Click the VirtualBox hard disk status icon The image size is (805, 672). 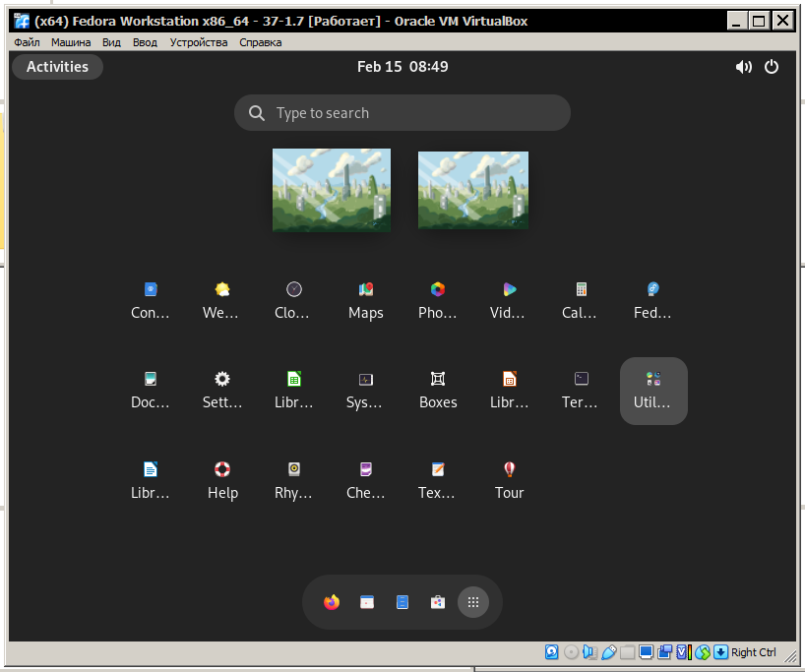coord(552,652)
